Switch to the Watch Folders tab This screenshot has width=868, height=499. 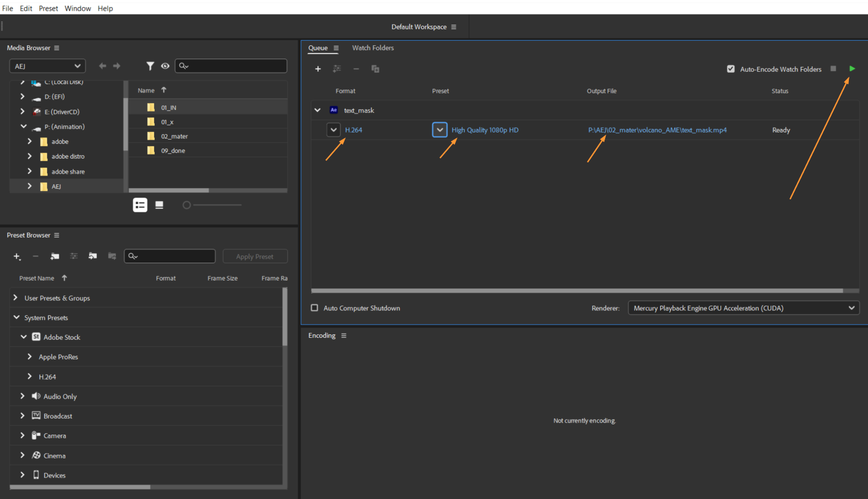tap(373, 48)
